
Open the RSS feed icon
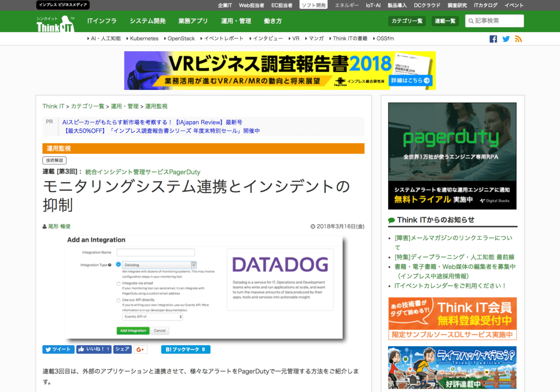518,39
